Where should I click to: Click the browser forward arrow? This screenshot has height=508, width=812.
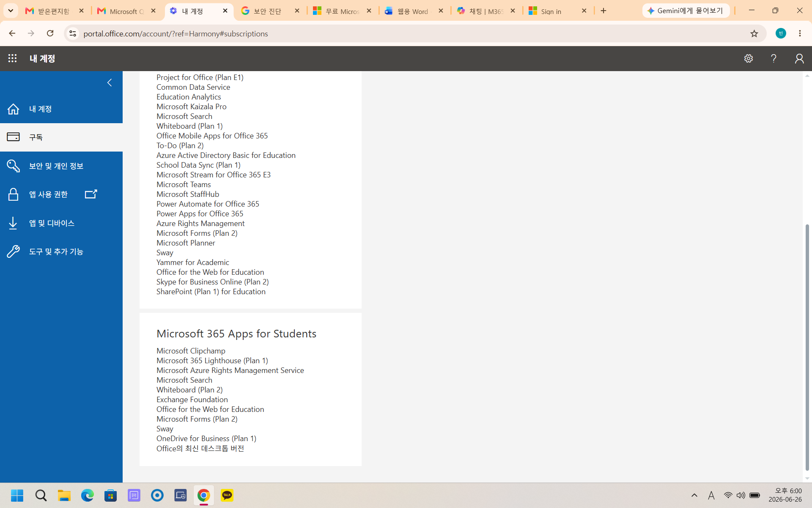tap(31, 33)
